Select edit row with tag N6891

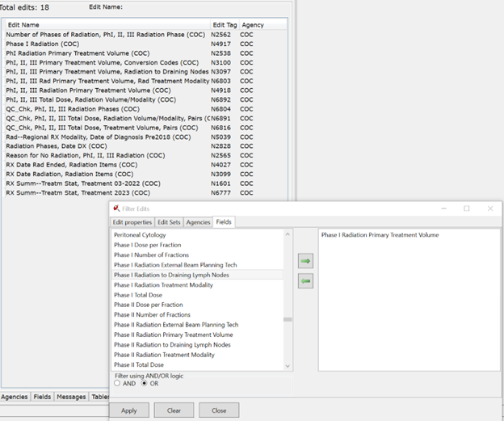pyautogui.click(x=145, y=118)
